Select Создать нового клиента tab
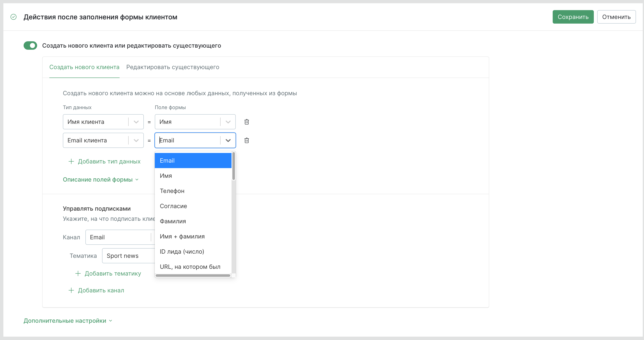Screen dimensions: 644x340 coord(84,67)
